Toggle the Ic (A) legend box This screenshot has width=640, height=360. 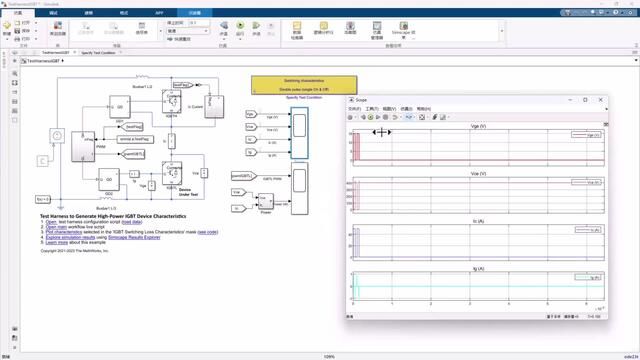(588, 230)
